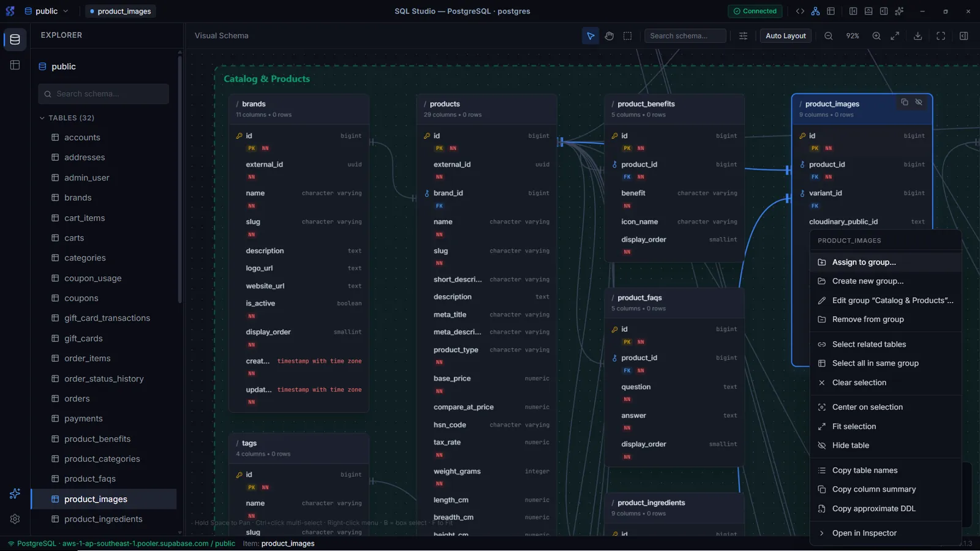
Task: Collapse the TABLES (32) section
Action: click(67, 118)
